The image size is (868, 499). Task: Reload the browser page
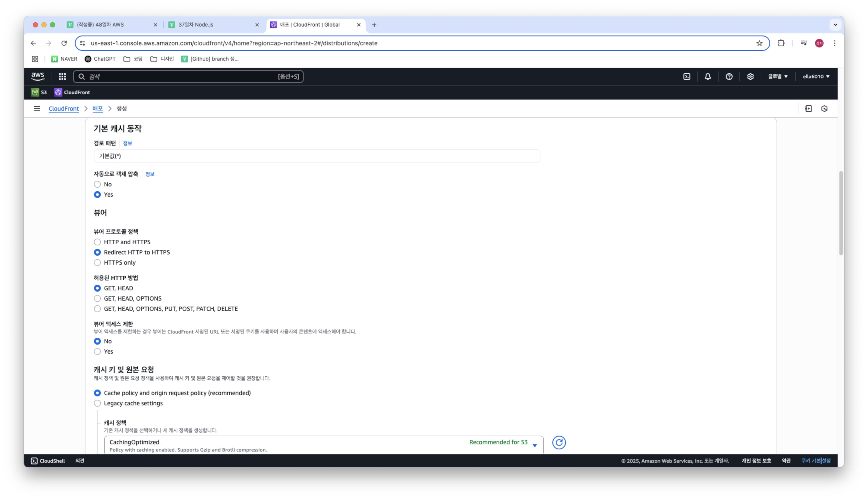pos(64,43)
